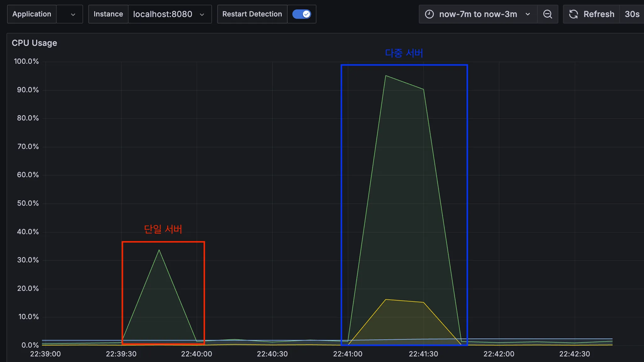Image resolution: width=644 pixels, height=362 pixels.
Task: Click the 22:41:00 time axis label
Action: 347,354
